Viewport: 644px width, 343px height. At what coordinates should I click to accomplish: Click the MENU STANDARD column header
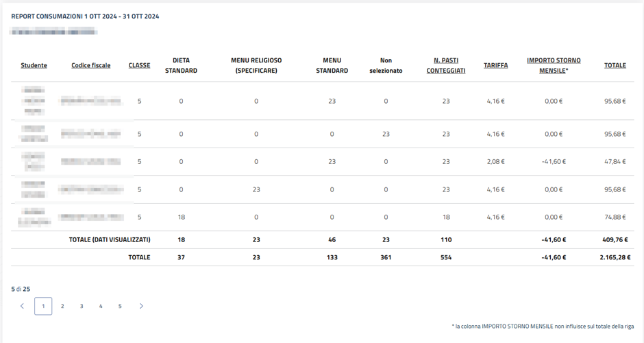tap(332, 65)
